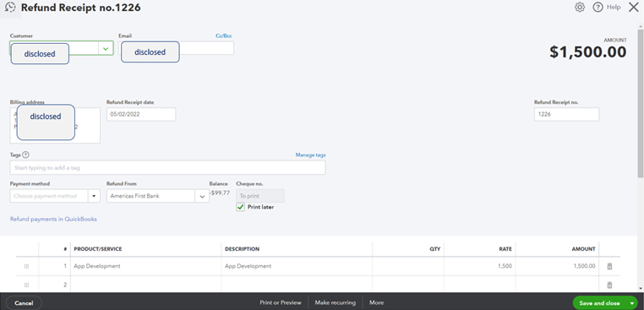Click the rate cell showing 1,500
Viewport: 644px width, 310px height.
[x=480, y=266]
